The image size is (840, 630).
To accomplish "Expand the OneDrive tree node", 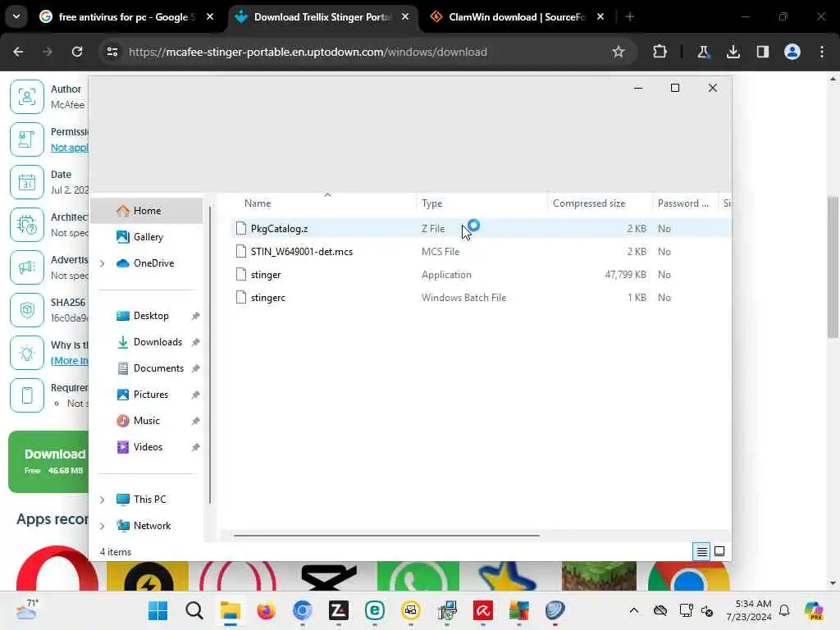I will click(102, 263).
